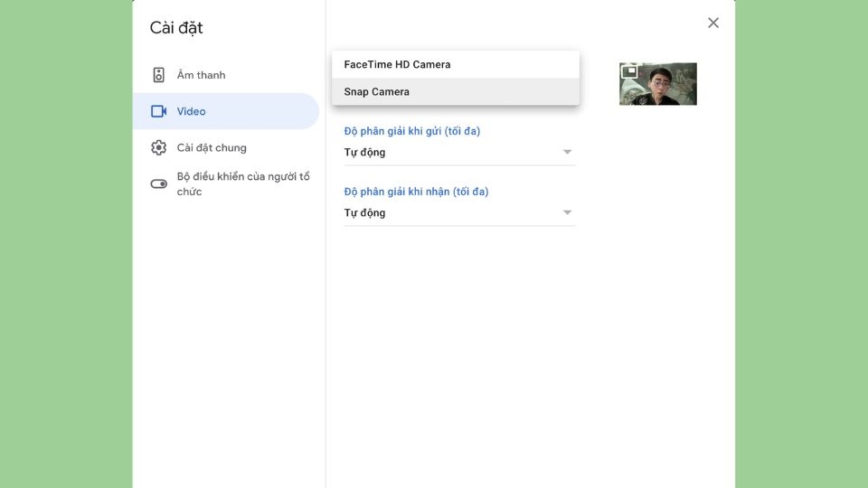Click the speaker icon beside Âm thanh
The image size is (868, 488).
pyautogui.click(x=159, y=75)
